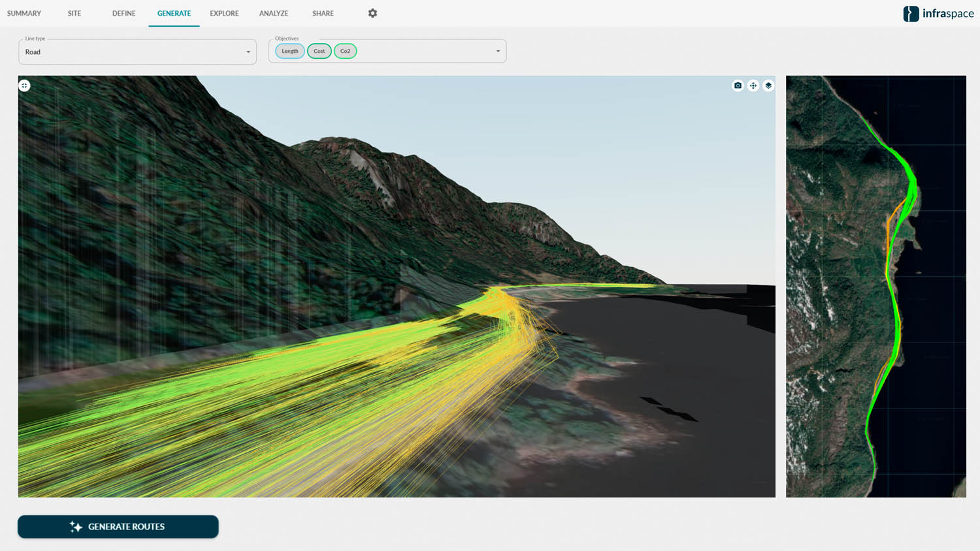Go to the Summary tab
The height and width of the screenshot is (551, 980).
(x=24, y=13)
